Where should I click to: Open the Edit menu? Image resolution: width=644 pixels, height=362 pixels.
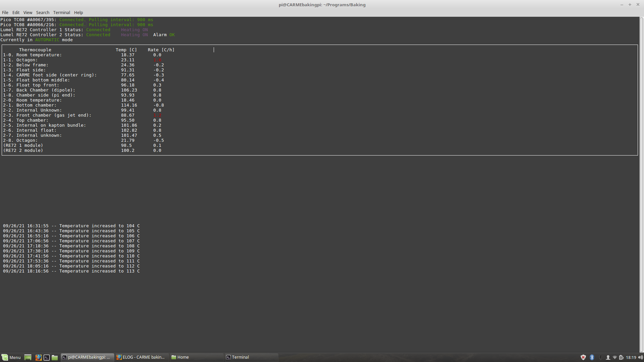(16, 12)
